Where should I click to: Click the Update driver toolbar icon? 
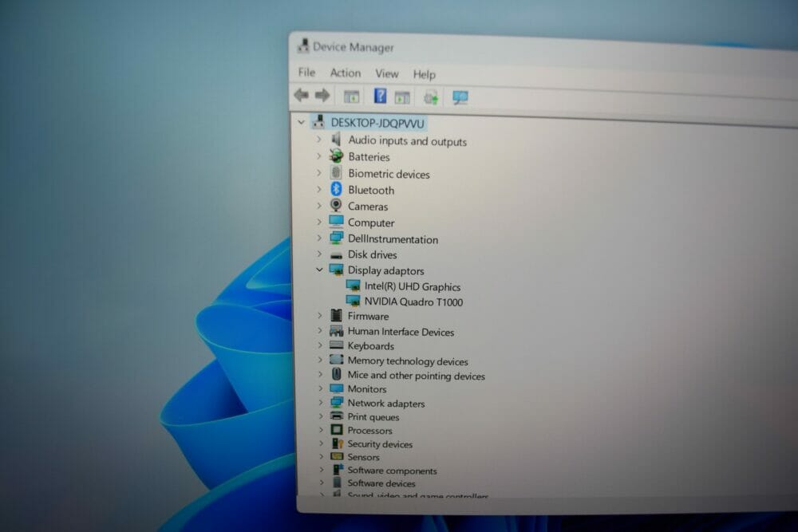tap(431, 97)
